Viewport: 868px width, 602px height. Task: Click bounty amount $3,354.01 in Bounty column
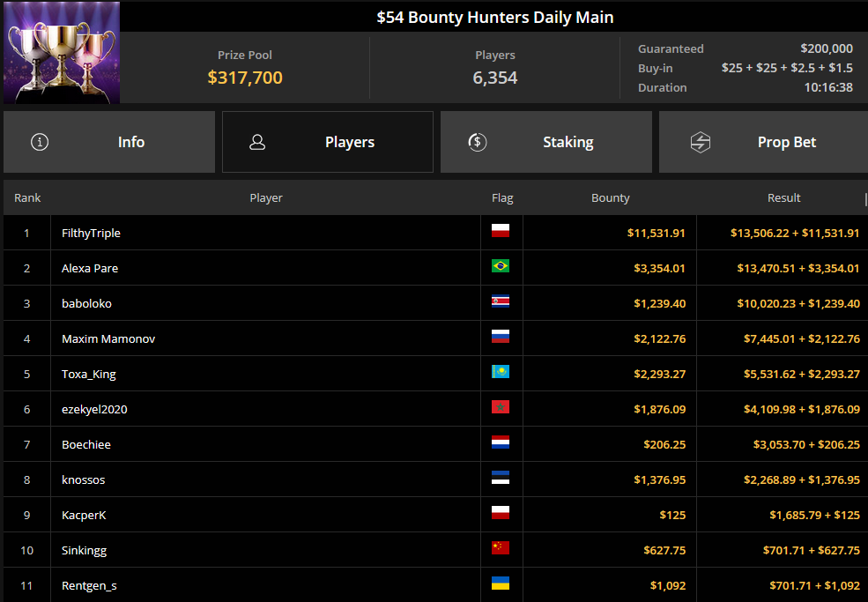(659, 269)
